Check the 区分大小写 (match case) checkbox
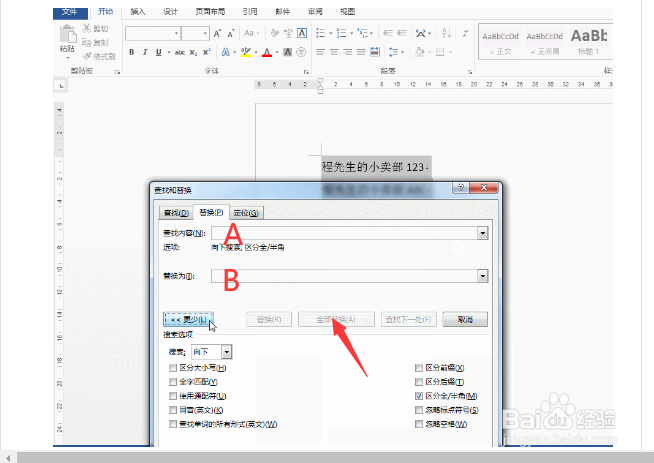The width and height of the screenshot is (654, 463). pos(173,368)
